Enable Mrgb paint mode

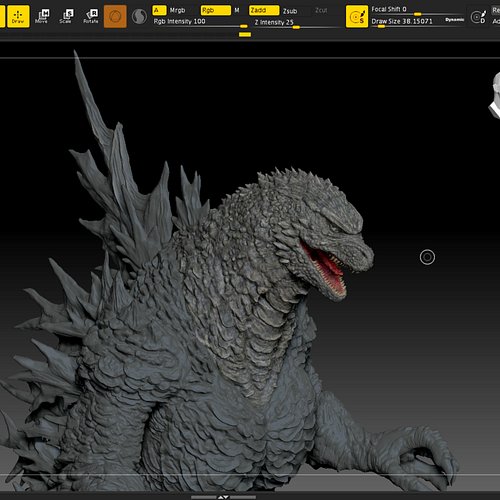177,10
